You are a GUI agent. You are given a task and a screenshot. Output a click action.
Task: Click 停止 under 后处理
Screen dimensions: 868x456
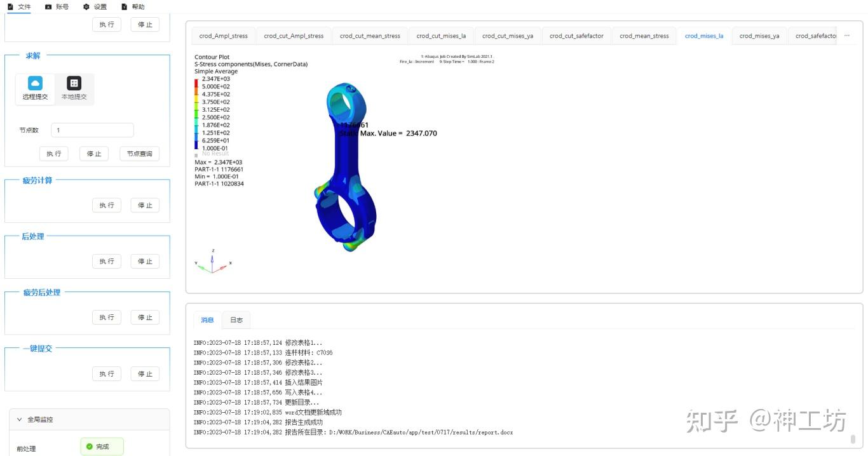[145, 261]
